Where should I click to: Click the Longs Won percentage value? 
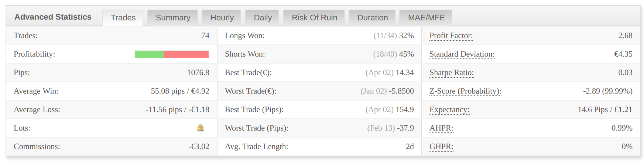[x=406, y=36]
